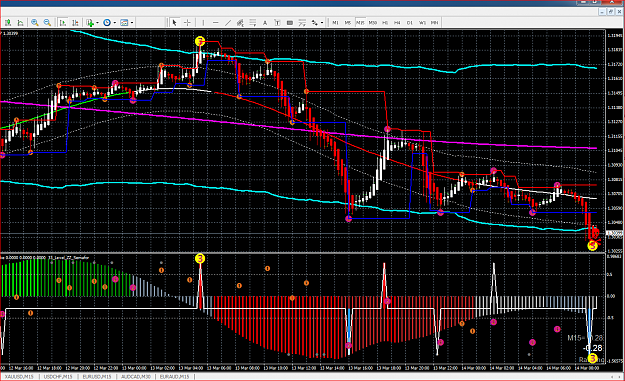Open the EURUSD,M15 chart tab
Screen dimensions: 625x381
96,377
